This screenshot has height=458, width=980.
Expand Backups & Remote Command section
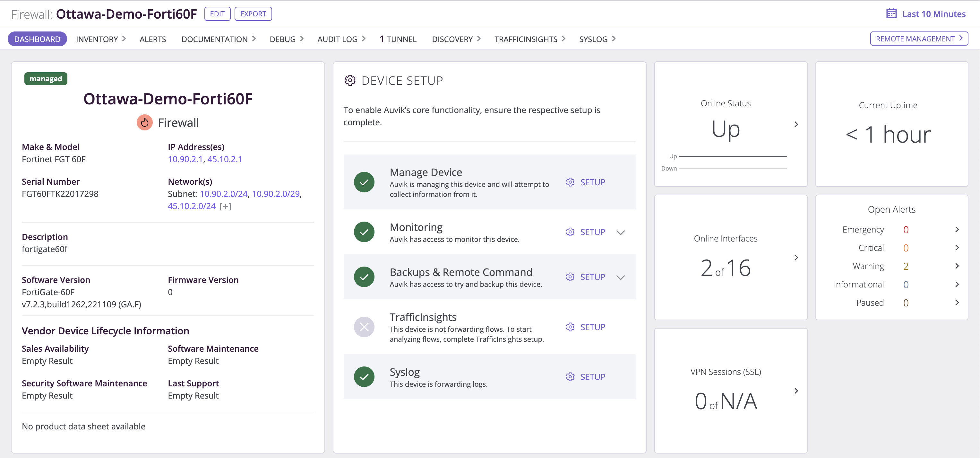pos(620,277)
